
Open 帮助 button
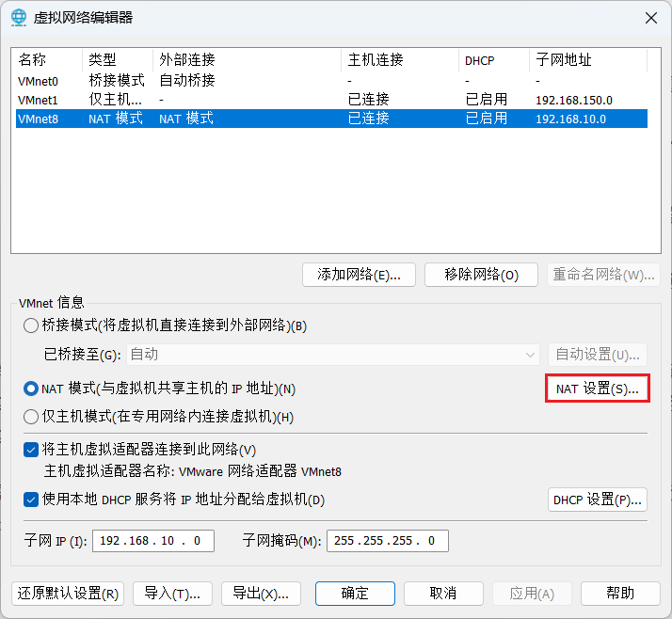click(x=620, y=594)
